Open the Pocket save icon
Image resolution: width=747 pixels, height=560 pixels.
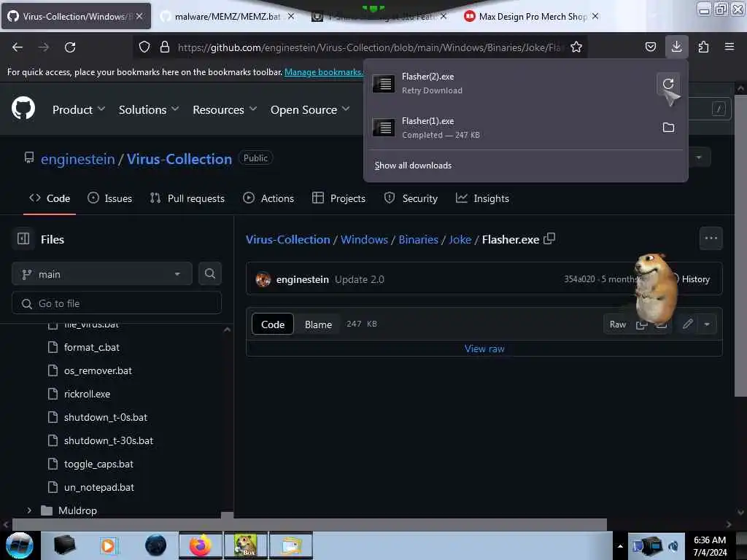650,47
